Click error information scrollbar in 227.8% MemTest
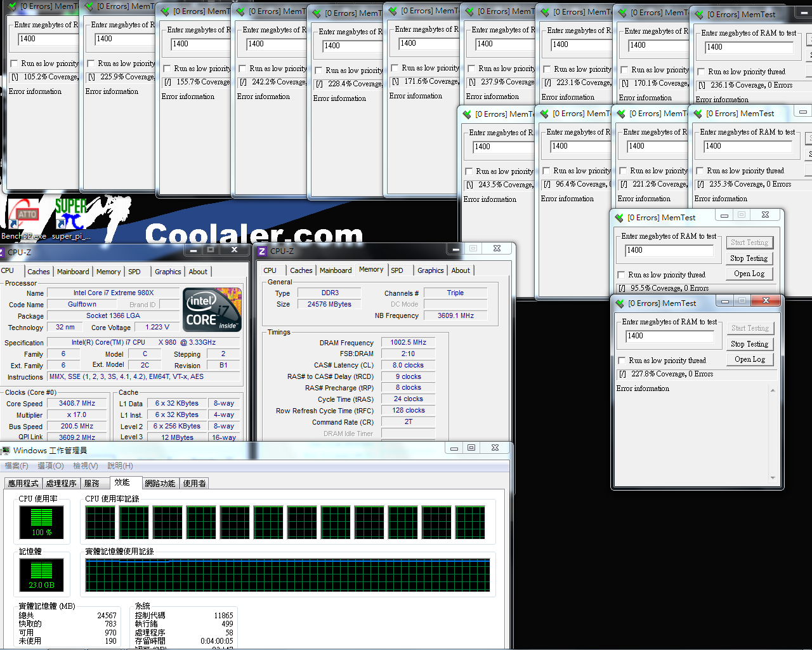Image resolution: width=812 pixels, height=650 pixels. (773, 435)
